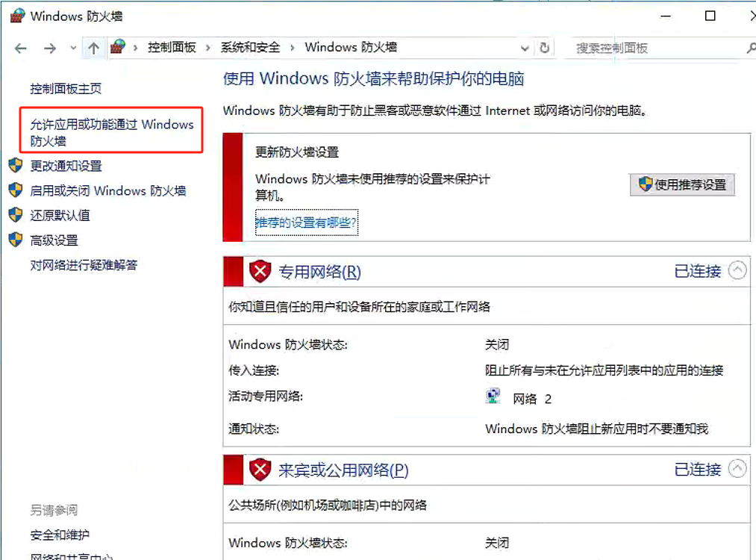Click 已连接 text in 来宾或公用网络 header
The image size is (756, 560).
[x=697, y=470]
